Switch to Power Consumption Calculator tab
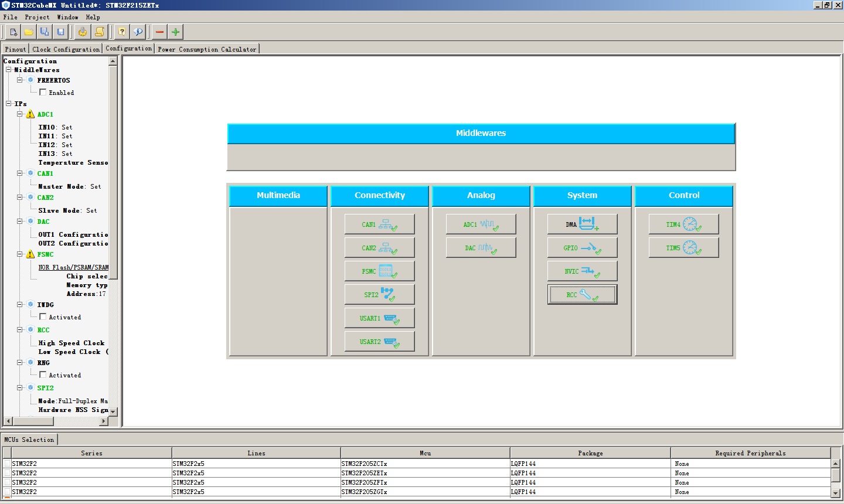 [207, 49]
